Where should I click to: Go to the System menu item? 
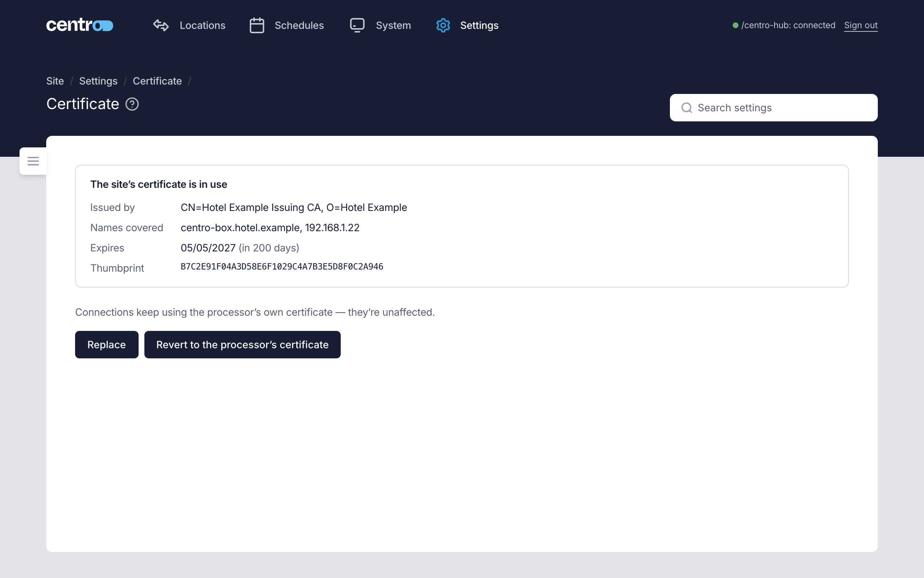point(393,25)
